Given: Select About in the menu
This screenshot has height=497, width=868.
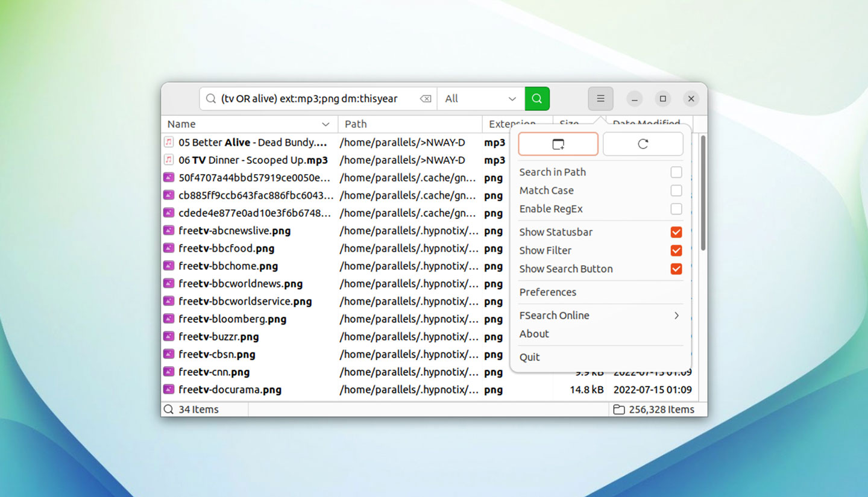Looking at the screenshot, I should pyautogui.click(x=534, y=334).
